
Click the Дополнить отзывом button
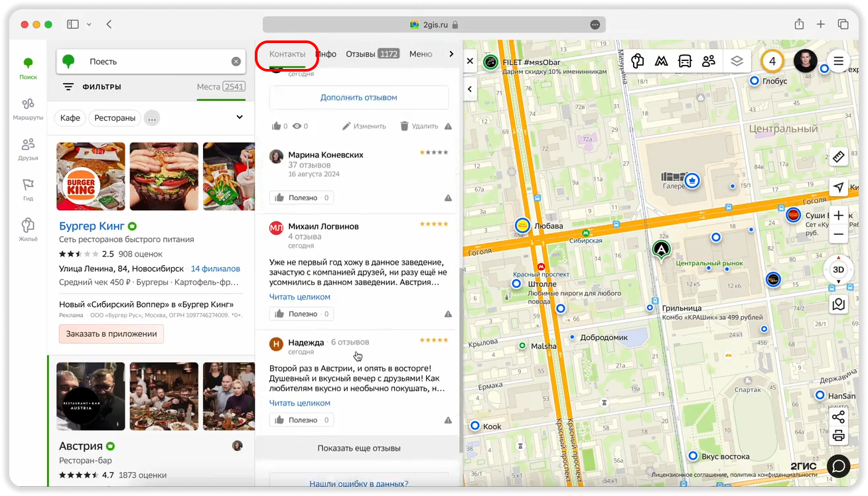[359, 97]
